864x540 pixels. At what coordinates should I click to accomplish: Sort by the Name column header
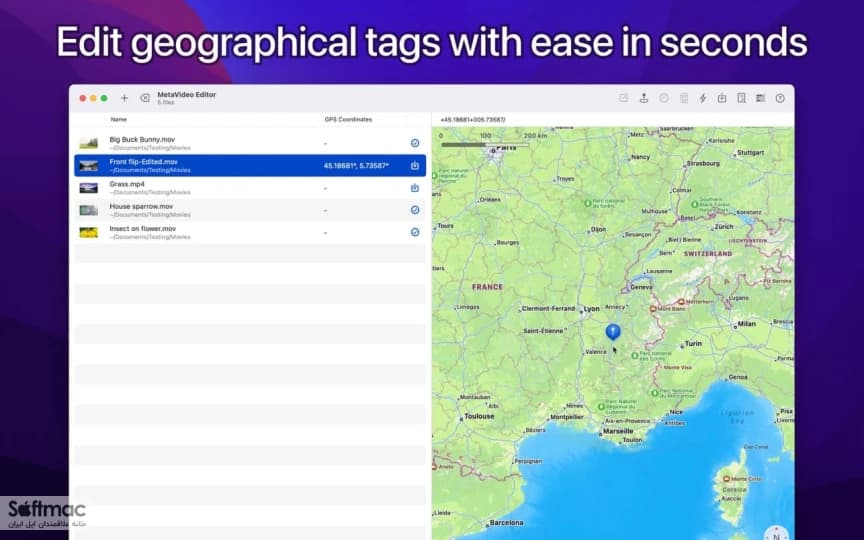[x=118, y=120]
